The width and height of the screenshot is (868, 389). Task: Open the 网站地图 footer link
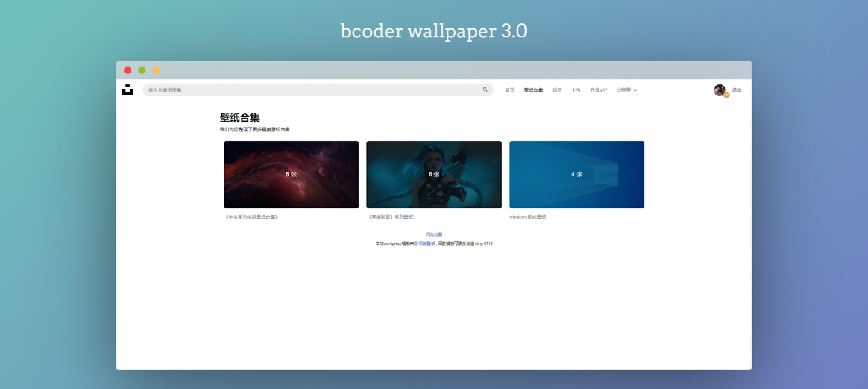pyautogui.click(x=434, y=235)
